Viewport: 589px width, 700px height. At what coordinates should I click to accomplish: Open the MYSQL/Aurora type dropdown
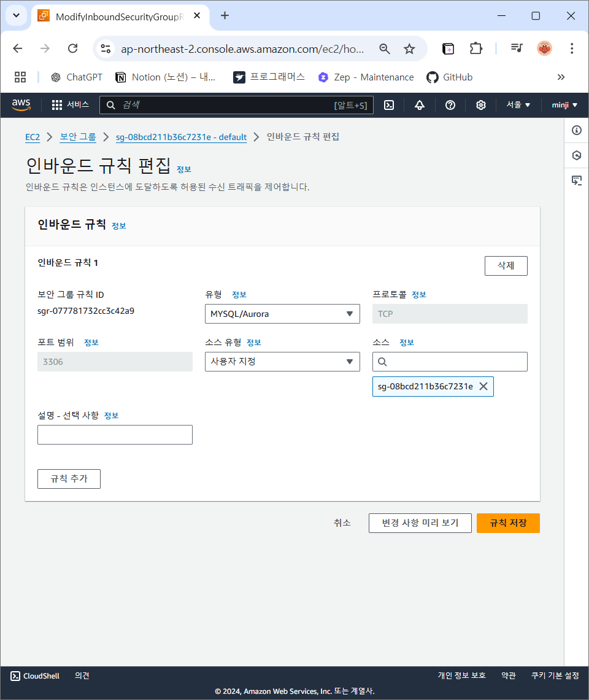(x=282, y=314)
